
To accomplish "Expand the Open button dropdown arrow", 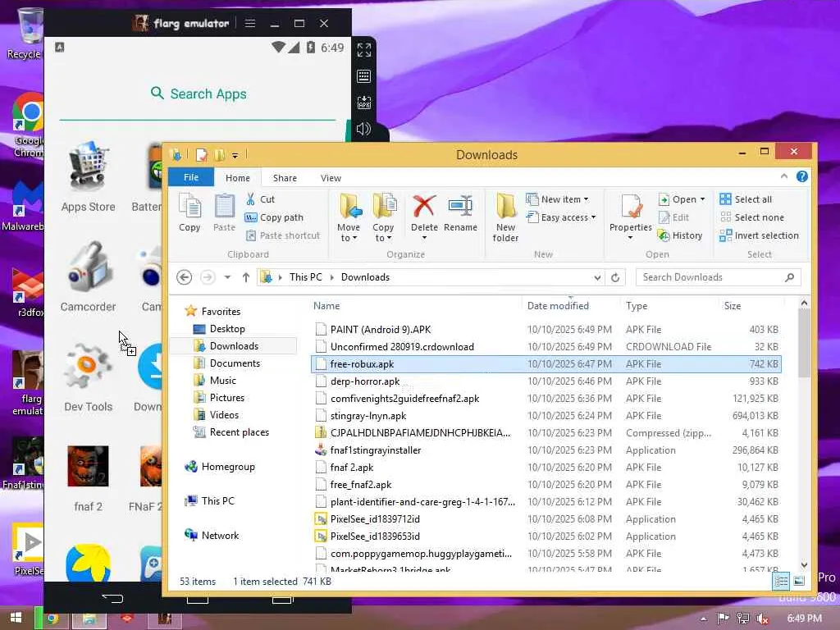I will (702, 199).
